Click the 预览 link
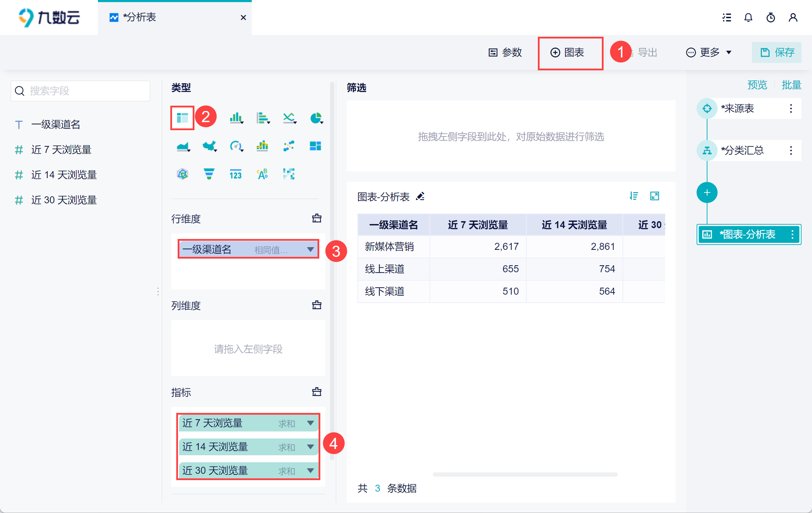Image resolution: width=812 pixels, height=513 pixels. click(757, 85)
